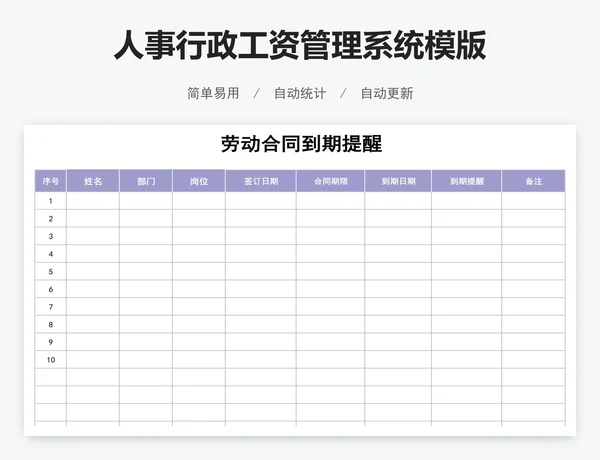Screen dimensions: 600x460
Task: Click the 劳动合同到期提醒 table title
Action: point(301,144)
